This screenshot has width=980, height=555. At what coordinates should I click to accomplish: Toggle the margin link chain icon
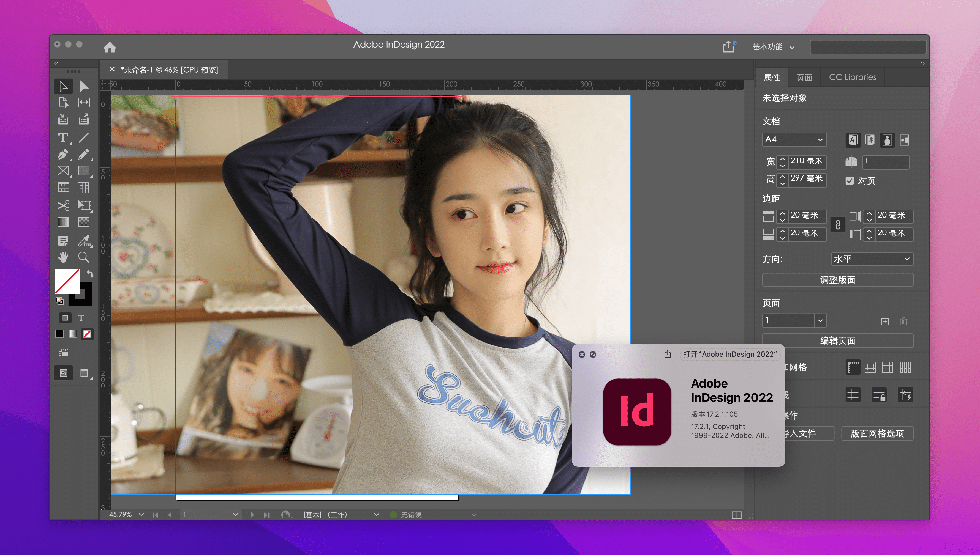click(x=838, y=224)
